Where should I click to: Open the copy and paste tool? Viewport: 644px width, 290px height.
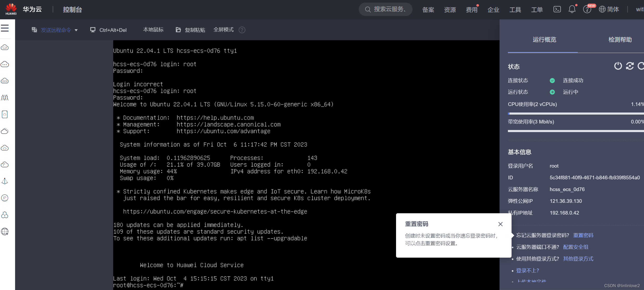click(190, 30)
